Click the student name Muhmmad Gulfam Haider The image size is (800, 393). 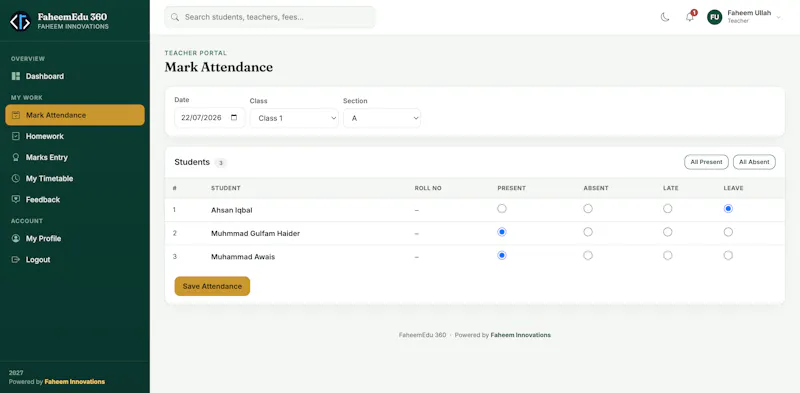tap(256, 234)
